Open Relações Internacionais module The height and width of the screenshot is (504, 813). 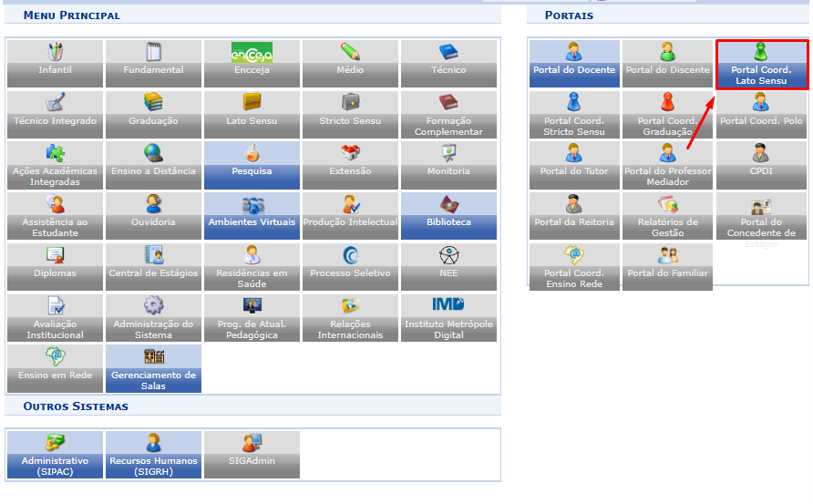(351, 317)
